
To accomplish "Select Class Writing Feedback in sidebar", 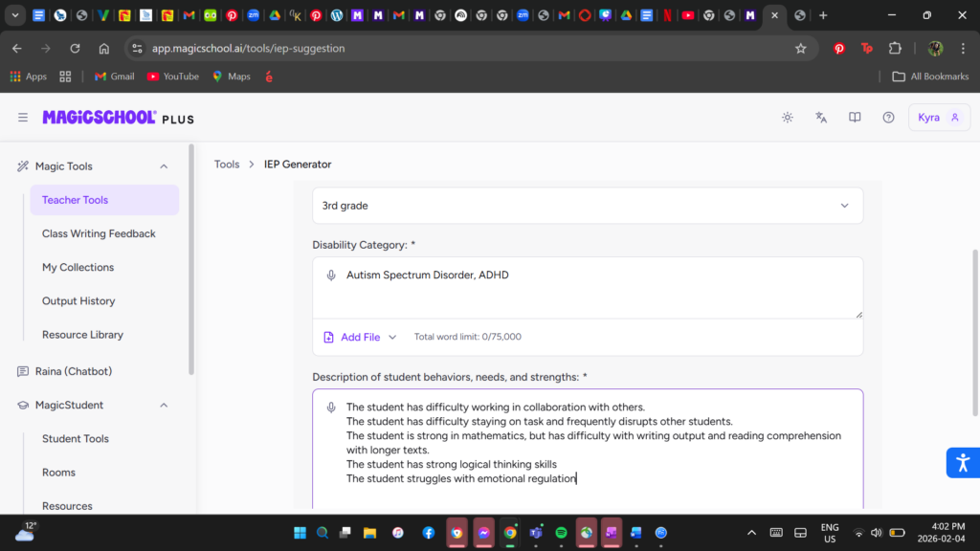I will click(x=99, y=233).
